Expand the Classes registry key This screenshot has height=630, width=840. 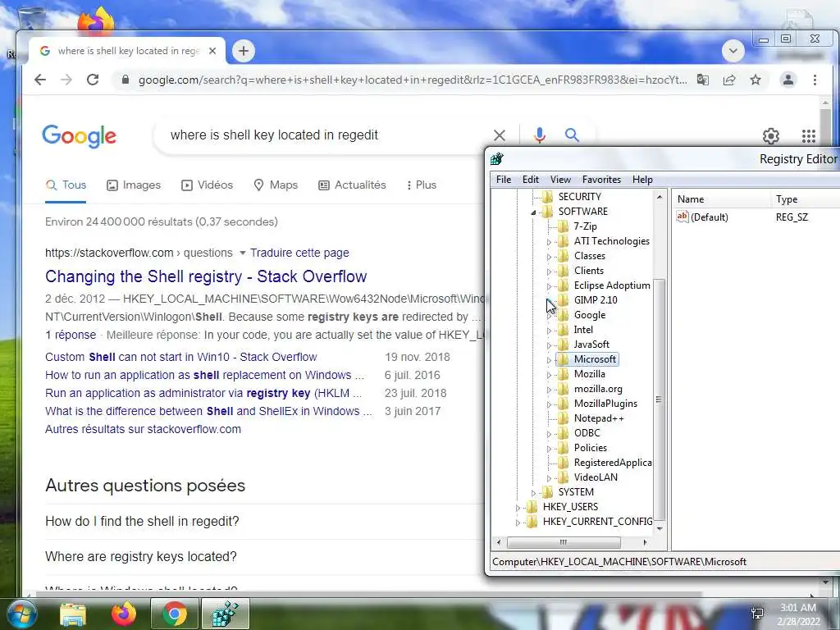(x=549, y=257)
